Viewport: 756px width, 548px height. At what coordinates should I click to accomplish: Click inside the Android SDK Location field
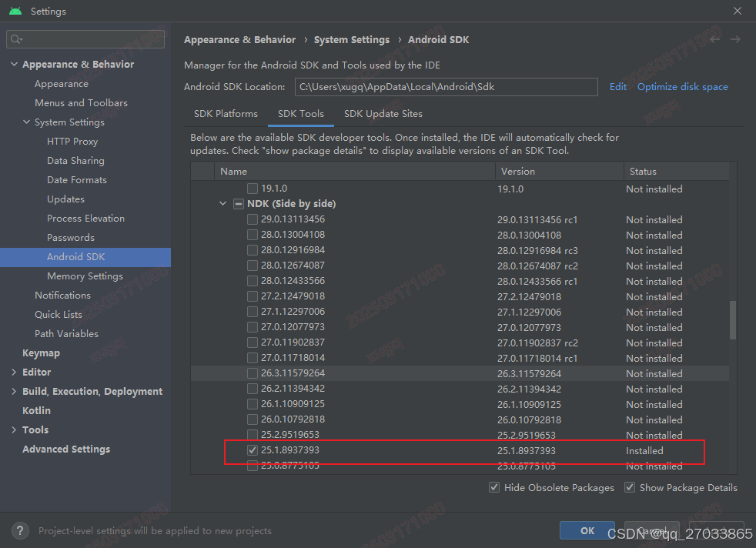[447, 86]
